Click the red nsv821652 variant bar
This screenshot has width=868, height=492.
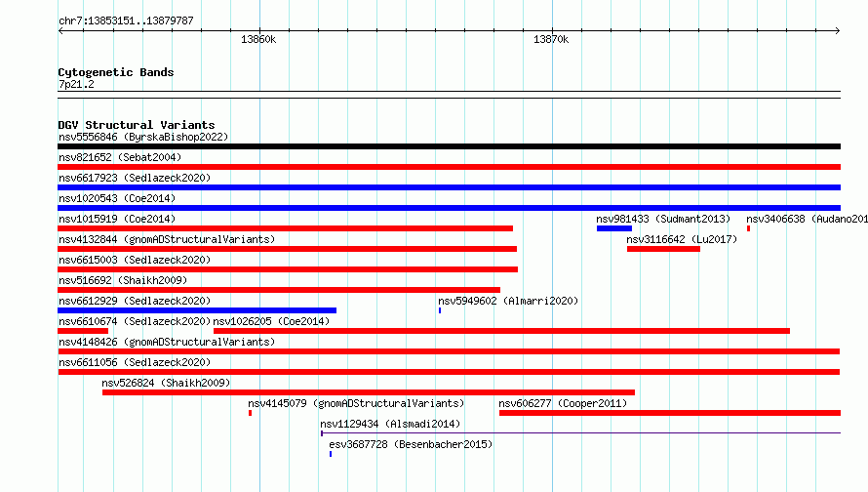coord(449,167)
